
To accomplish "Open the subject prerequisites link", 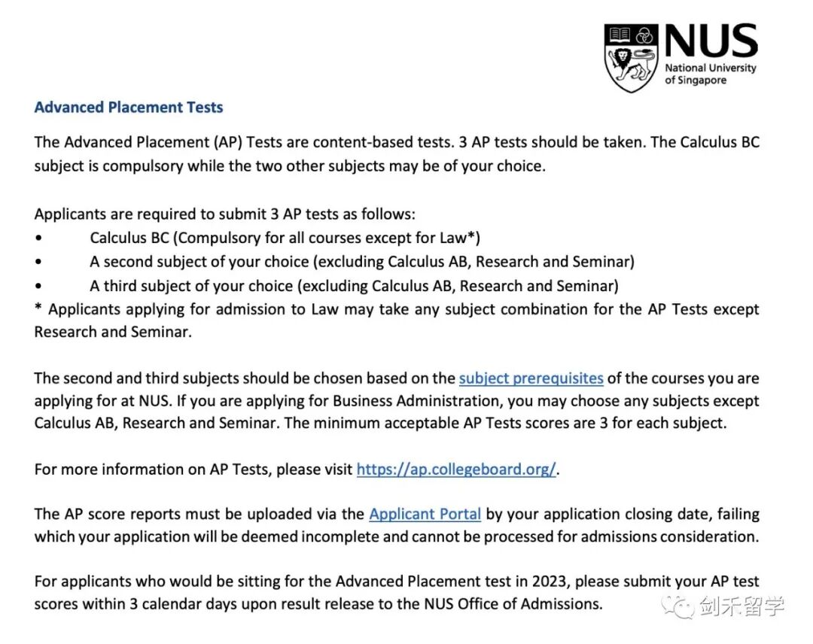I will 531,378.
